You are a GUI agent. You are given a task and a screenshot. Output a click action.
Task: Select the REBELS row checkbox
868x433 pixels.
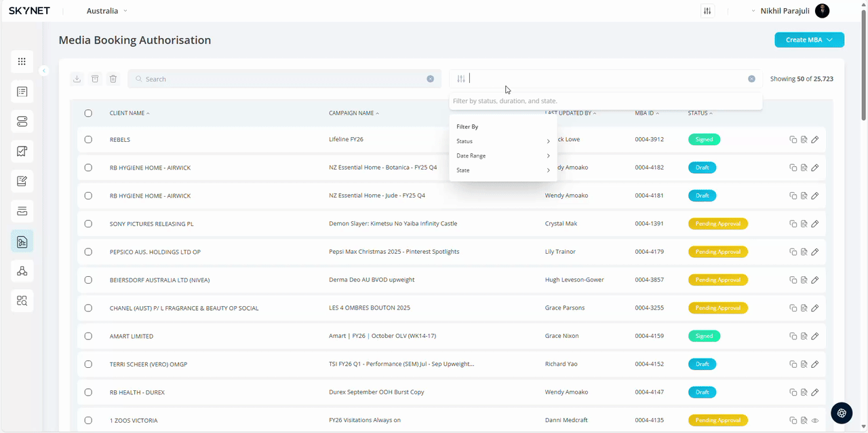(x=88, y=140)
